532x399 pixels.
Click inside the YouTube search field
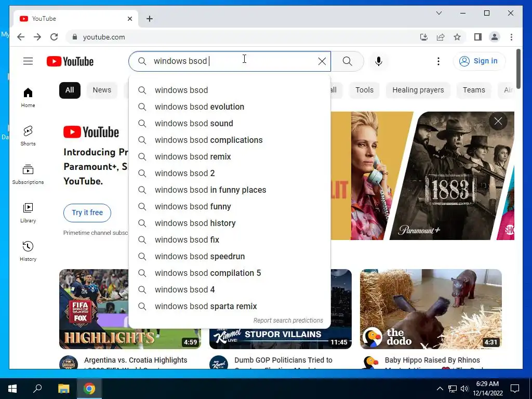click(231, 61)
